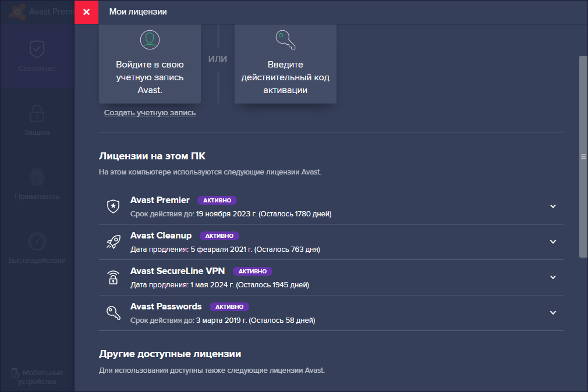Viewport: 588px width, 392px height.
Task: Expand the Avast Premier license details
Action: coord(553,206)
